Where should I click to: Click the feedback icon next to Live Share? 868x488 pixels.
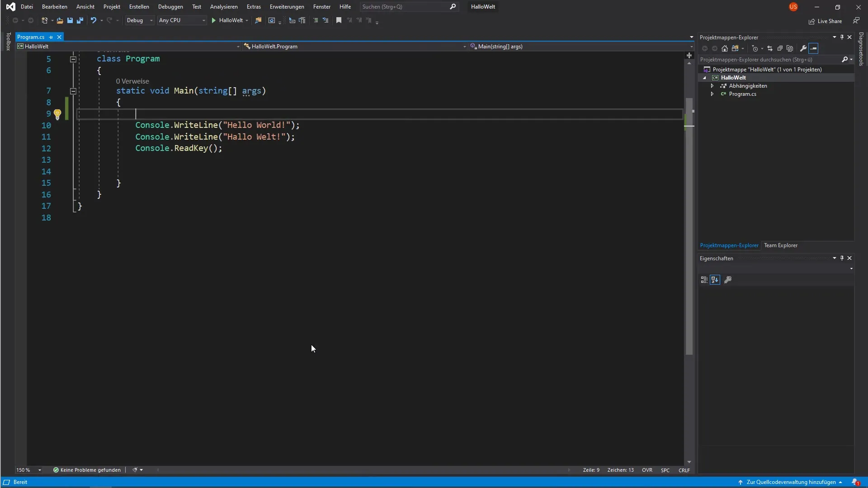(856, 21)
